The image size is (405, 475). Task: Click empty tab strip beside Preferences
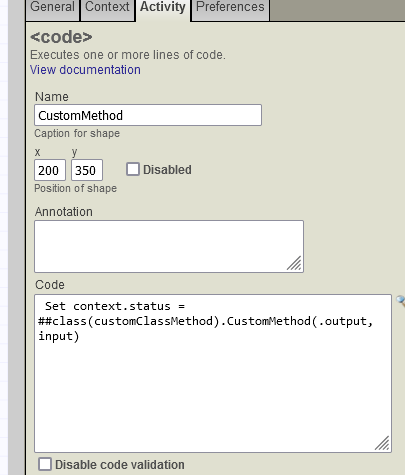pyautogui.click(x=337, y=10)
